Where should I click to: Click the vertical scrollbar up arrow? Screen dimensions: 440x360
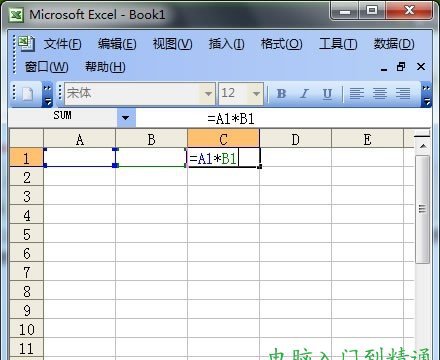[423, 146]
